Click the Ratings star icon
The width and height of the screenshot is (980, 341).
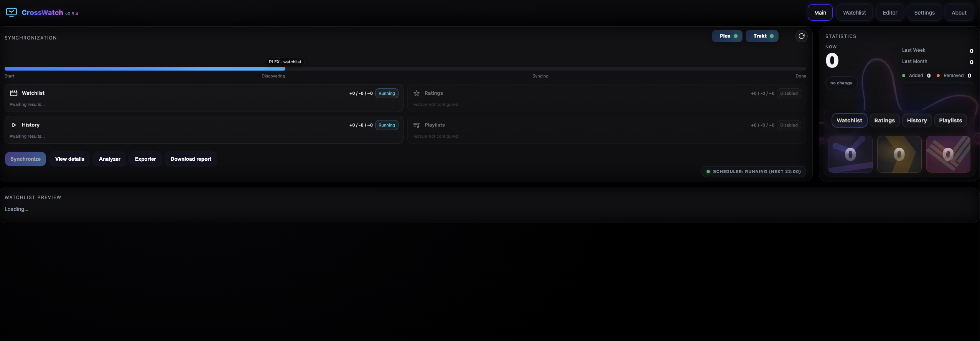pos(417,93)
